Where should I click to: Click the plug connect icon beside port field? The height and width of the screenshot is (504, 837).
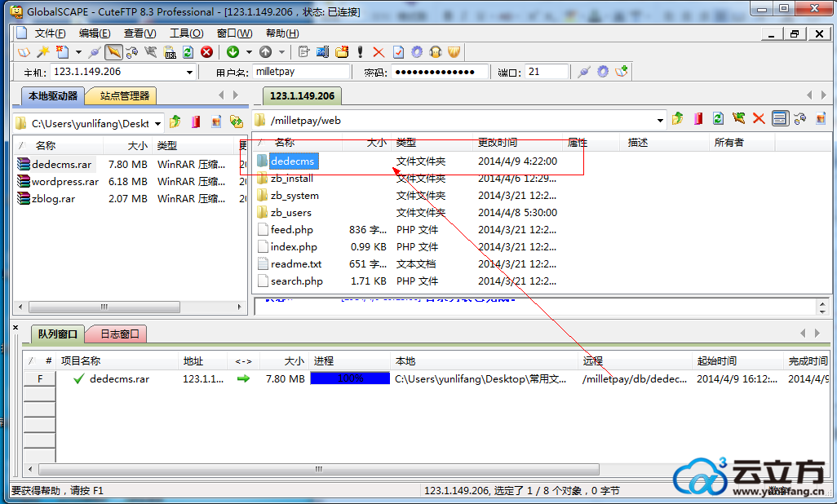583,72
